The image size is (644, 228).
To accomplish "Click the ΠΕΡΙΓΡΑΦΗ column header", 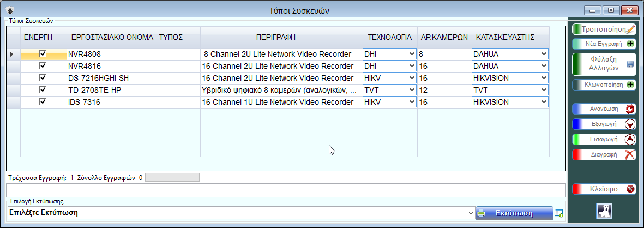I will [282, 38].
